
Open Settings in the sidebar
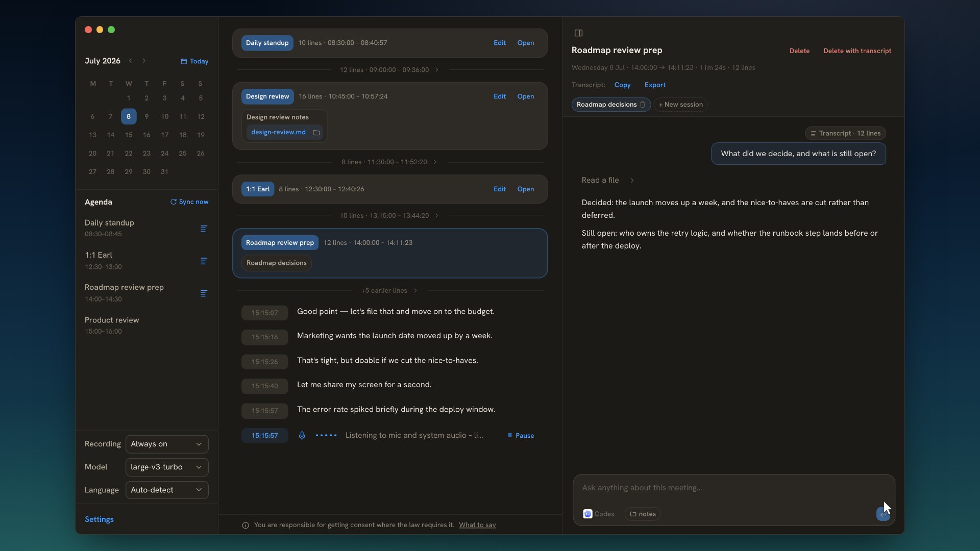click(x=99, y=519)
